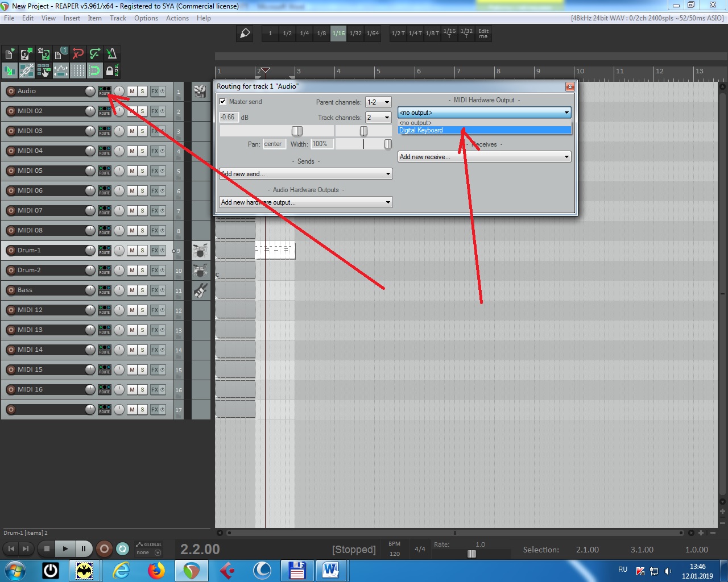Open Firefox from the taskbar
Viewport: 728px width, 582px height.
[156, 570]
